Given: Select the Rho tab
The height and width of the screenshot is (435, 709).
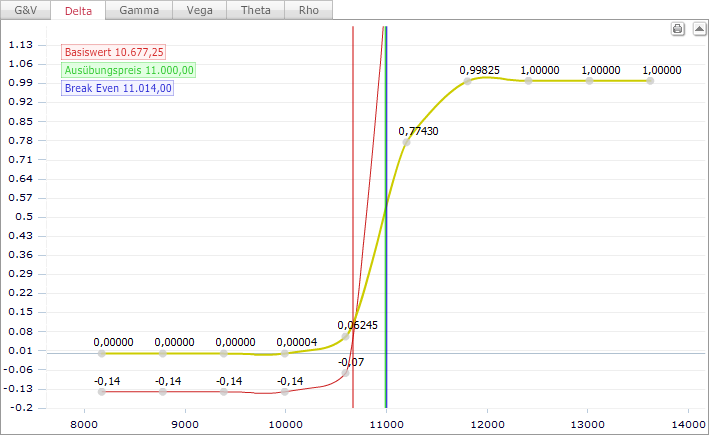Looking at the screenshot, I should point(307,10).
